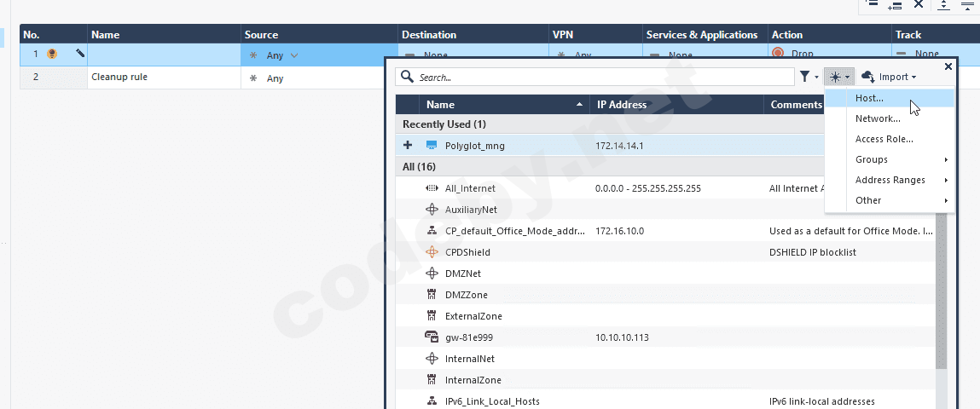The height and width of the screenshot is (409, 980).
Task: Click the InternalZone zone icon
Action: [432, 380]
